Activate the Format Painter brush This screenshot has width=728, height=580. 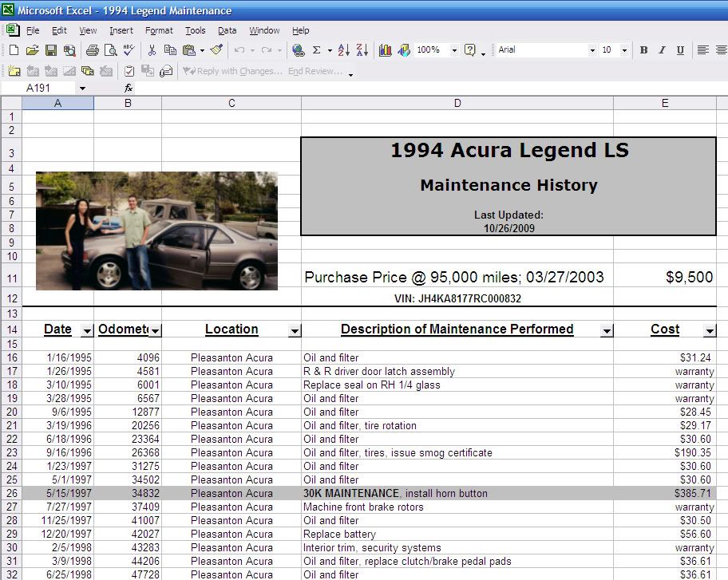click(x=216, y=50)
